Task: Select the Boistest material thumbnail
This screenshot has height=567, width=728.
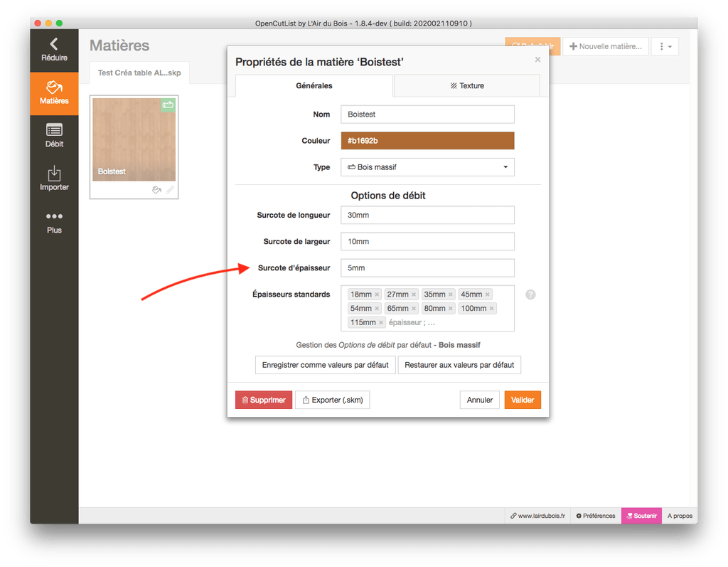Action: click(x=134, y=139)
